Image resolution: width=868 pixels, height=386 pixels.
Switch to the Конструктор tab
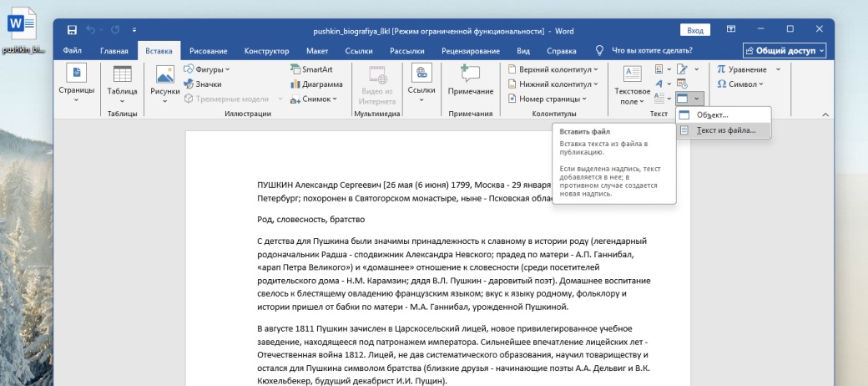tap(267, 51)
